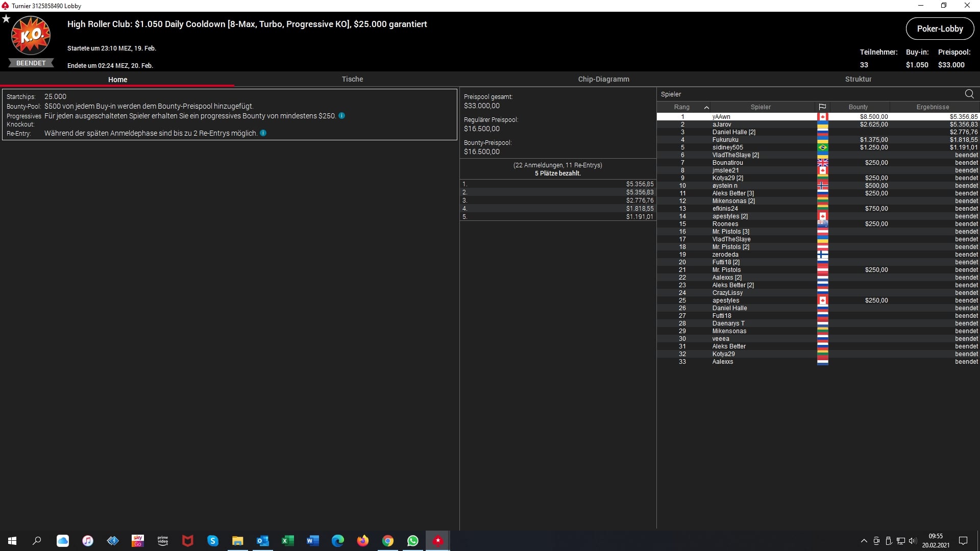Switch to the Tische tab
980x551 pixels.
pyautogui.click(x=352, y=79)
